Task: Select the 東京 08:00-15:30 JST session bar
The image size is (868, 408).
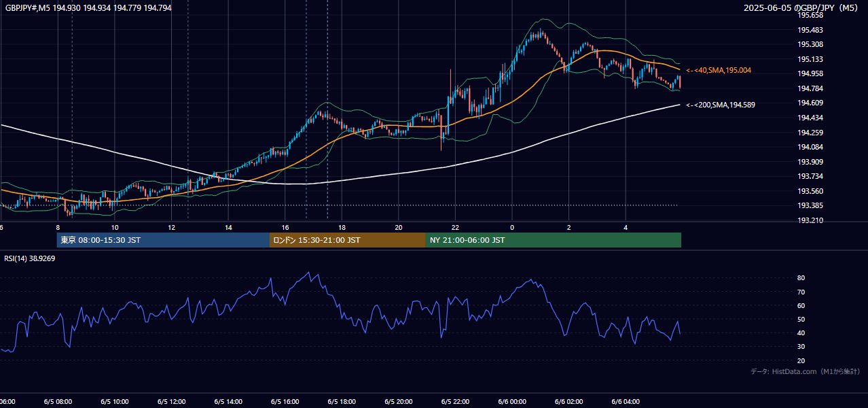Action: pos(164,240)
